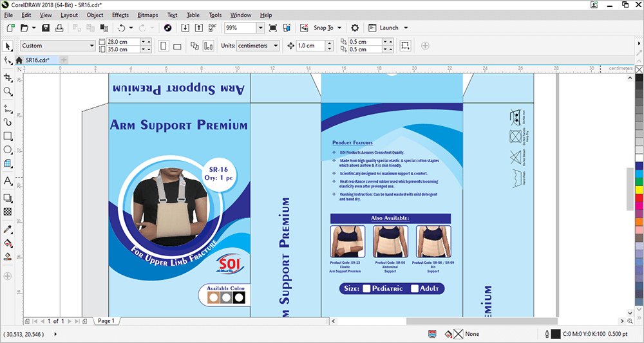The image size is (644, 343).
Task: Open the Options gear icon
Action: click(x=355, y=28)
